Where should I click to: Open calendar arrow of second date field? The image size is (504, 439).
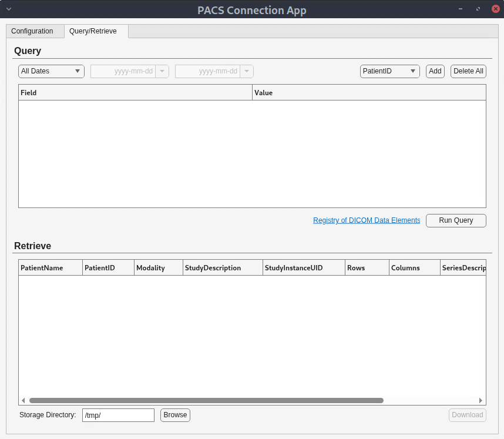click(247, 71)
